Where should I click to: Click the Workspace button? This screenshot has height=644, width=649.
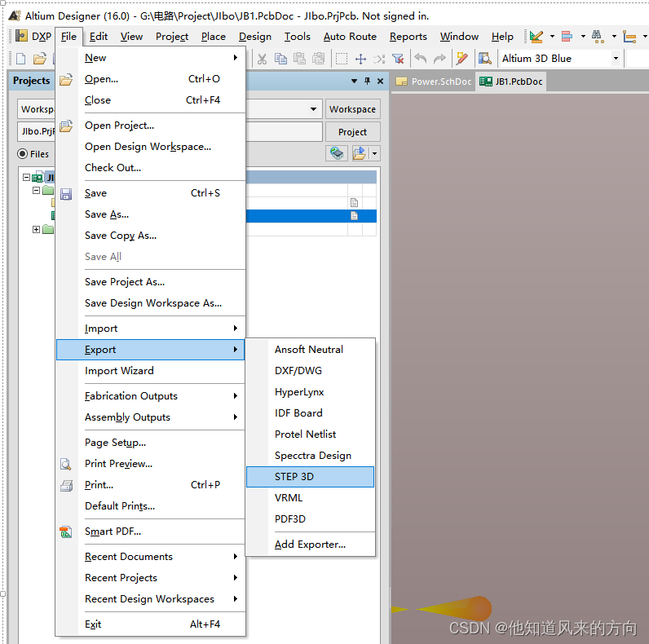[352, 109]
